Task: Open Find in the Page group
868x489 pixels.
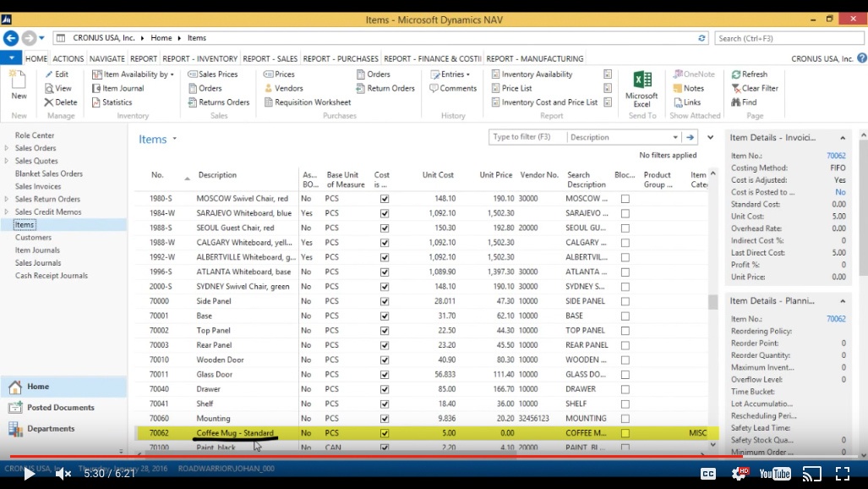Action: pyautogui.click(x=744, y=102)
